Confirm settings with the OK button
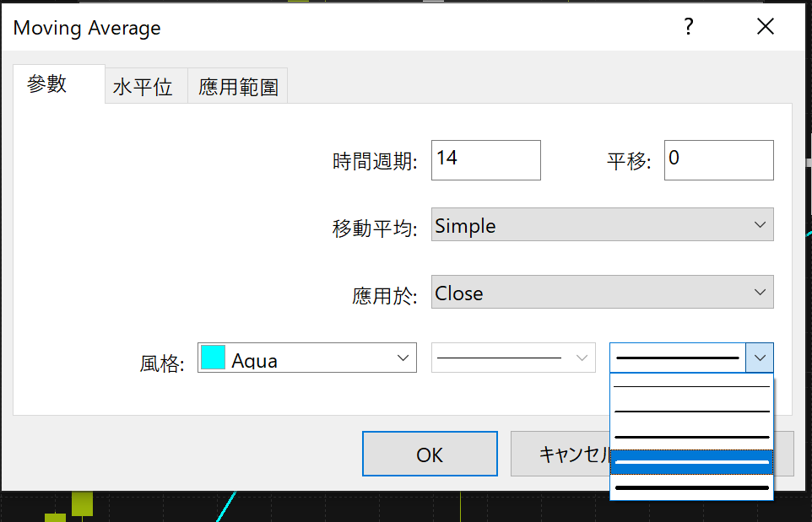This screenshot has height=522, width=812. 430,454
